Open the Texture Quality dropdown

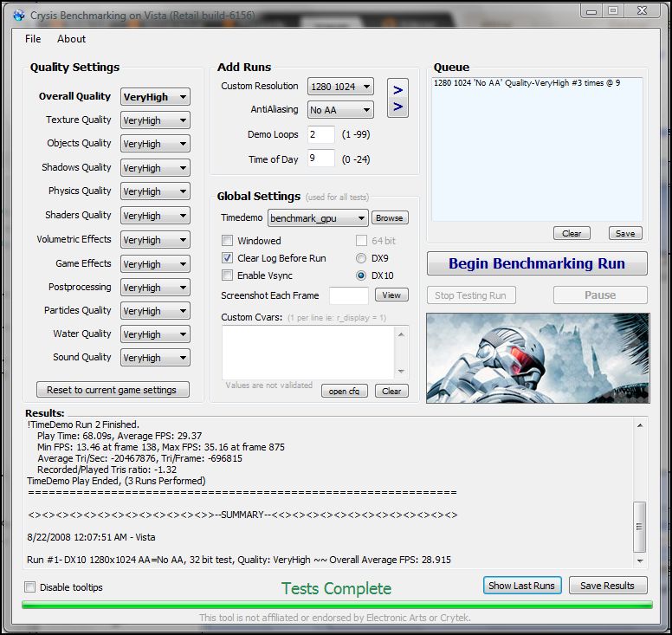[x=155, y=120]
